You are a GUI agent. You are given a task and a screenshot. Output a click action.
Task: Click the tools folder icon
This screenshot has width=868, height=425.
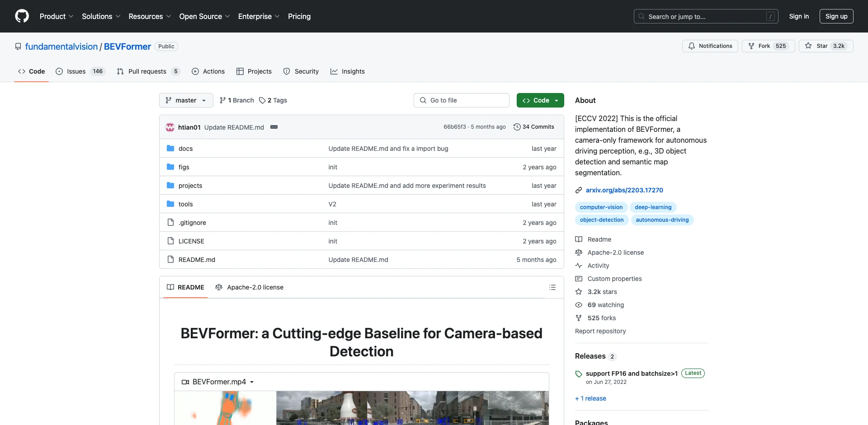[x=170, y=204]
